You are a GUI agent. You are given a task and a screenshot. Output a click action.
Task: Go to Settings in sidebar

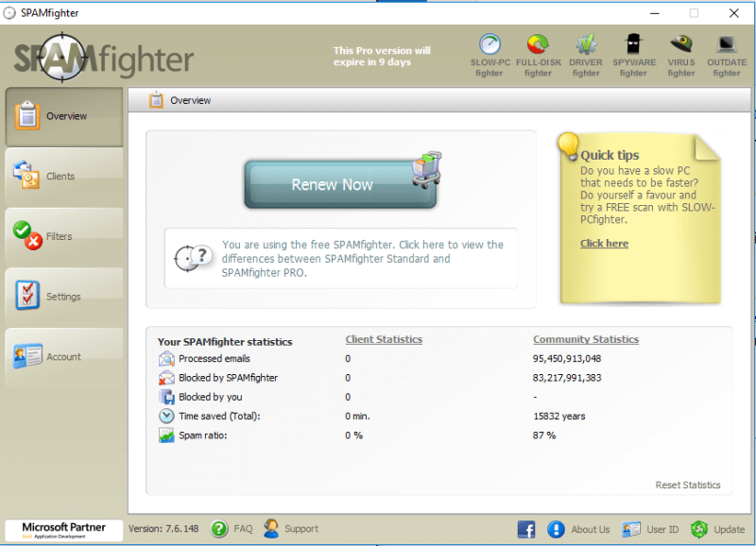pos(63,297)
